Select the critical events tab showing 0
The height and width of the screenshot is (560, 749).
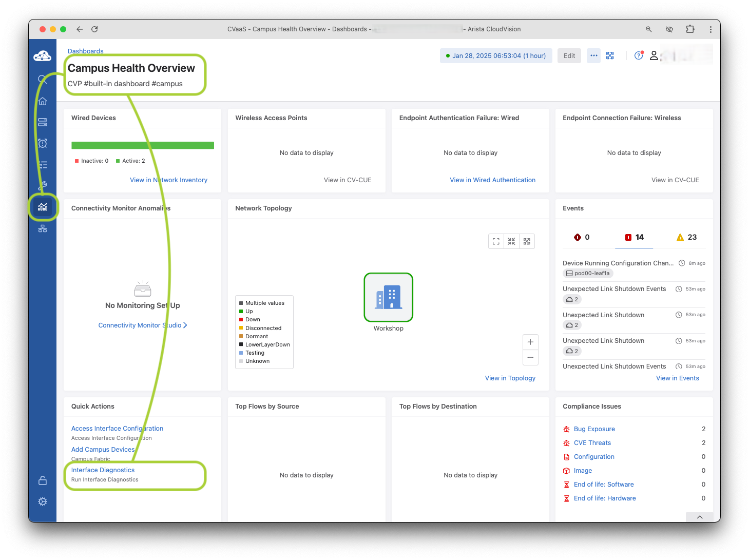coord(582,237)
